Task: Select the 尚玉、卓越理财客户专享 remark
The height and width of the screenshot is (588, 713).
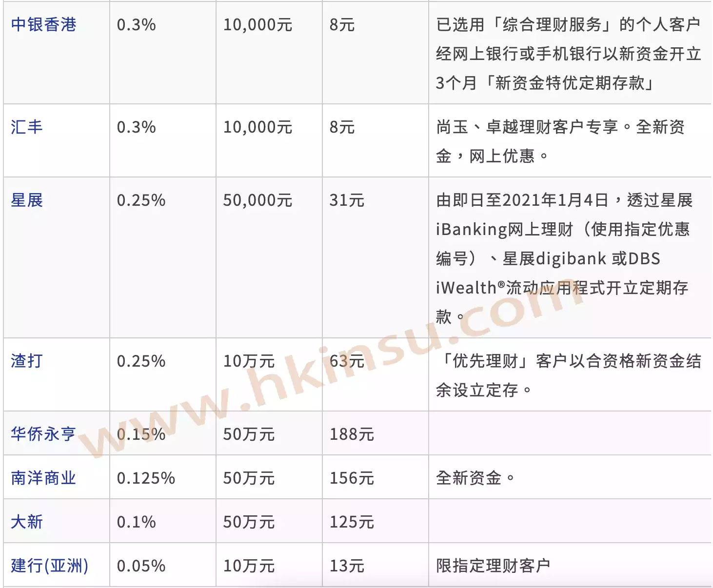Action: 560,141
